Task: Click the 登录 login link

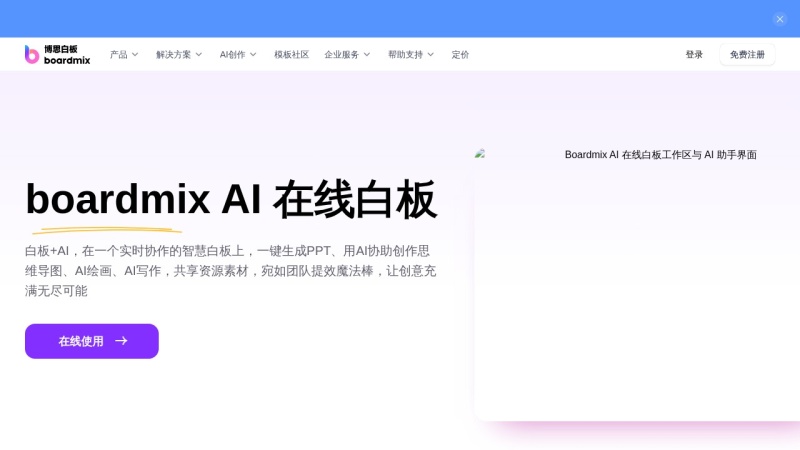Action: coord(694,55)
